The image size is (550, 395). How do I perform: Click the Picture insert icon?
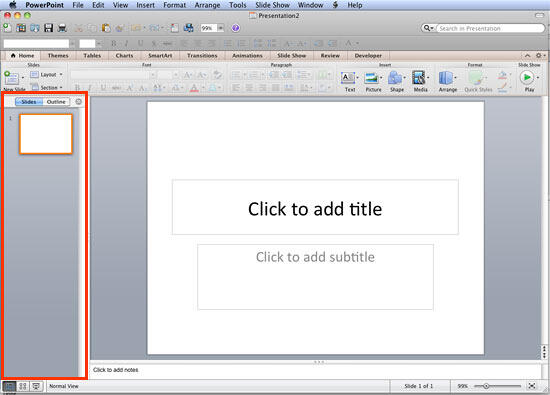coord(371,78)
